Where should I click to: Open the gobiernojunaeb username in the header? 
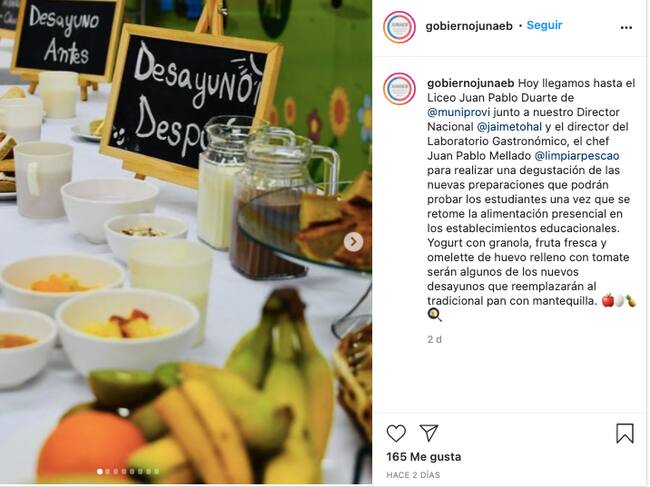469,26
